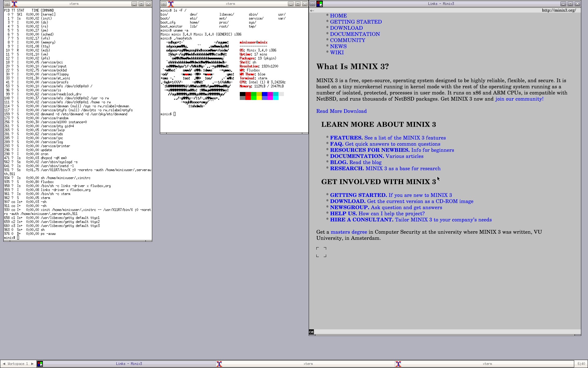Open HIRE A CONSULTANT link
Image resolution: width=588 pixels, height=368 pixels.
(x=411, y=220)
